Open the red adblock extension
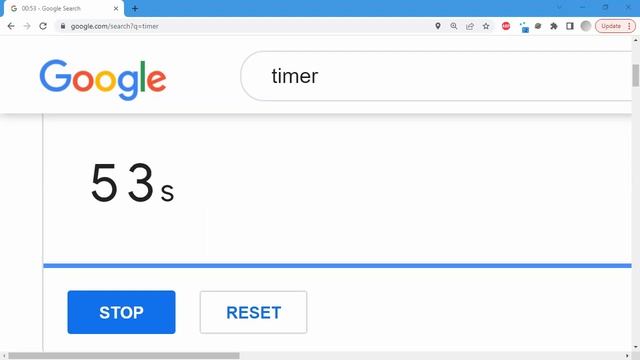 pyautogui.click(x=506, y=26)
